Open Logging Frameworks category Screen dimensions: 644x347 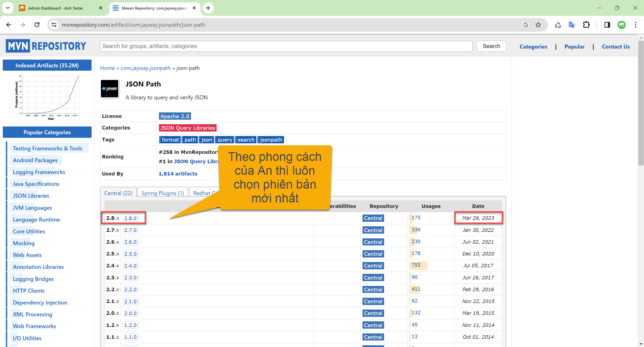pos(39,172)
